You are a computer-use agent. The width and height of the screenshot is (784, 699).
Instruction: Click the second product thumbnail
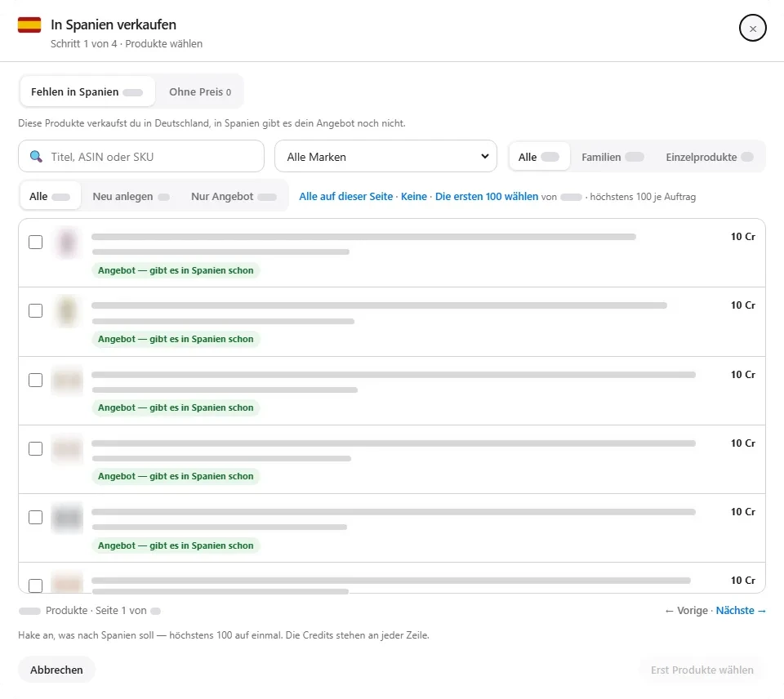point(67,311)
